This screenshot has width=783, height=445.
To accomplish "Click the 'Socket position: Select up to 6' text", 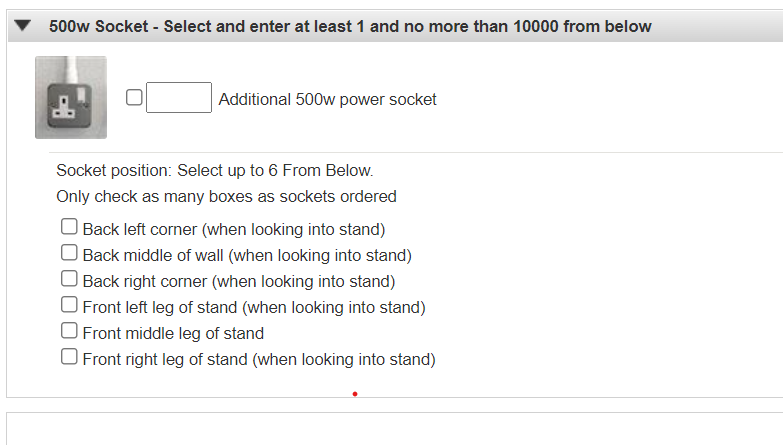I will pyautogui.click(x=214, y=170).
